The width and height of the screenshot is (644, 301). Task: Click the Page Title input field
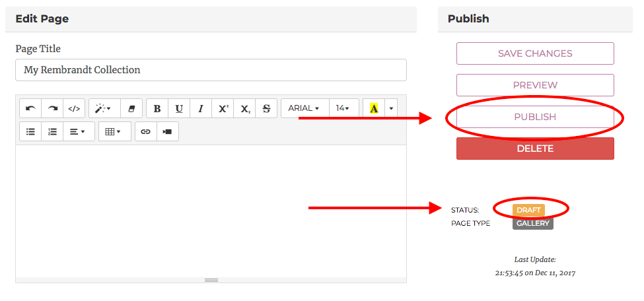pyautogui.click(x=211, y=70)
